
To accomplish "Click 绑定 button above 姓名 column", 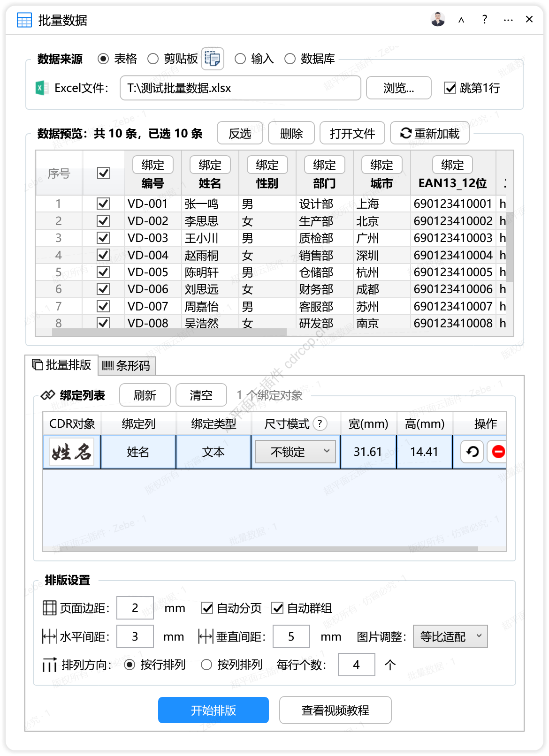I will tap(210, 165).
